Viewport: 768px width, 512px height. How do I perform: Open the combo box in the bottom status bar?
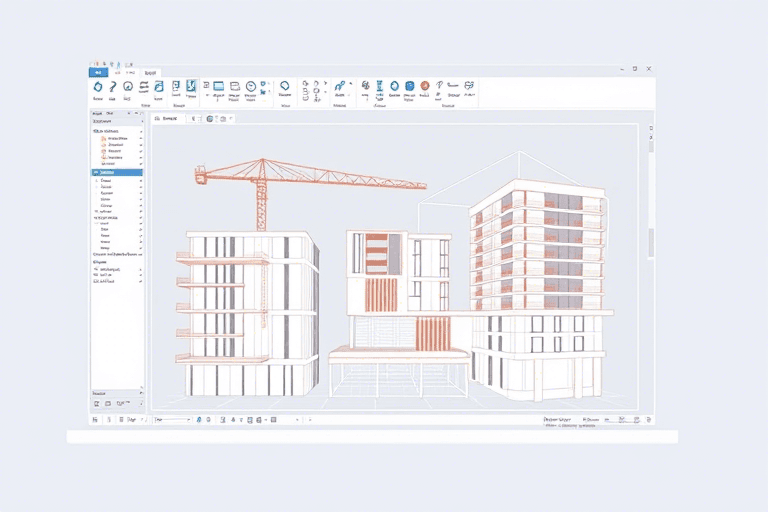coord(172,420)
